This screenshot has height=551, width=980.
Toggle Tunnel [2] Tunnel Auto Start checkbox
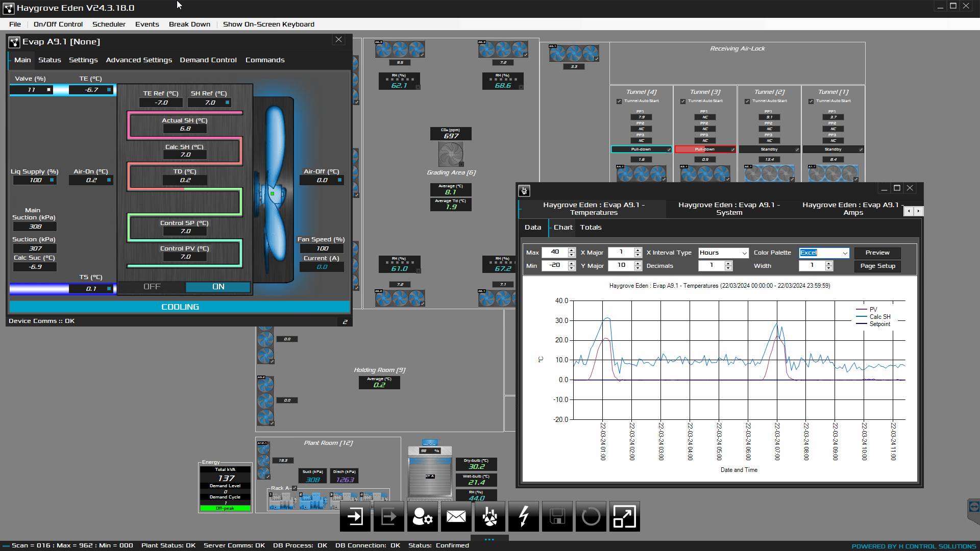(x=747, y=101)
